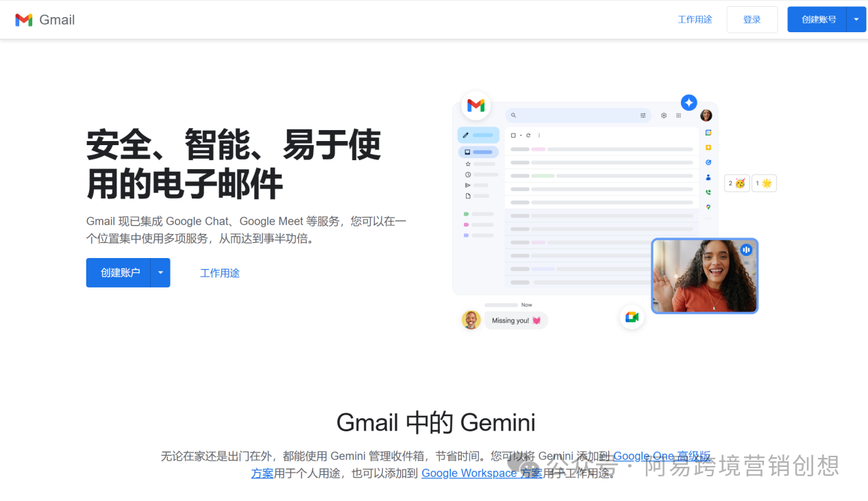Expand the header 创建账号 dropdown arrow
868x501 pixels.
pyautogui.click(x=856, y=20)
